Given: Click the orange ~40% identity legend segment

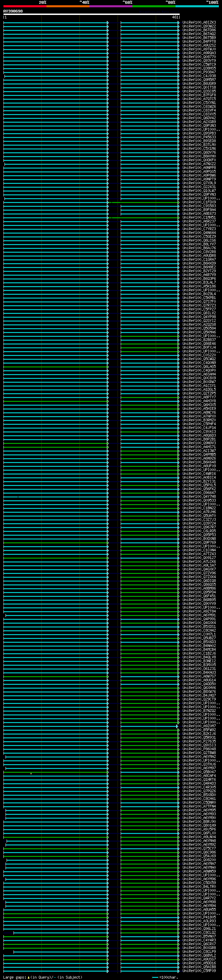Looking at the screenshot, I should coord(68,6).
